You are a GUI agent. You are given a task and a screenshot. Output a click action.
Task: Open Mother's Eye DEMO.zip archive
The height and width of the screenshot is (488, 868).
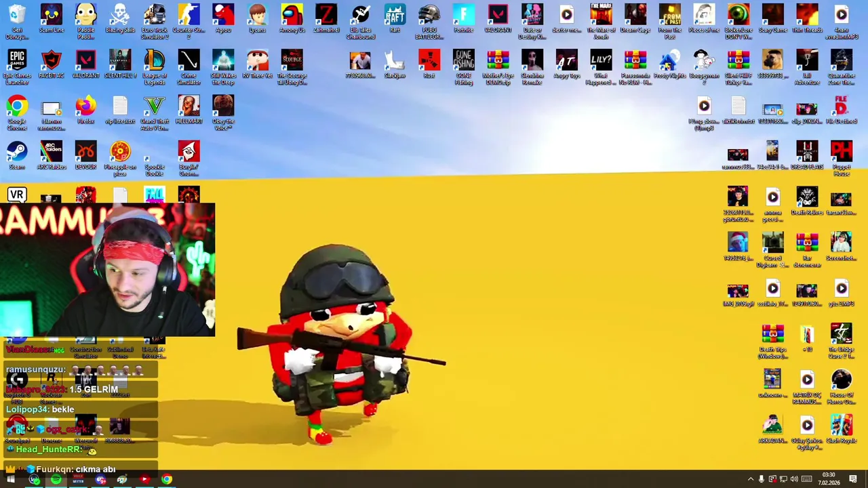498,67
